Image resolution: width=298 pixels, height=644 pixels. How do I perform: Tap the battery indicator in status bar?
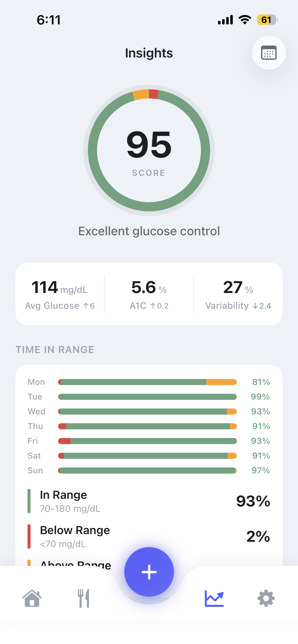(267, 20)
